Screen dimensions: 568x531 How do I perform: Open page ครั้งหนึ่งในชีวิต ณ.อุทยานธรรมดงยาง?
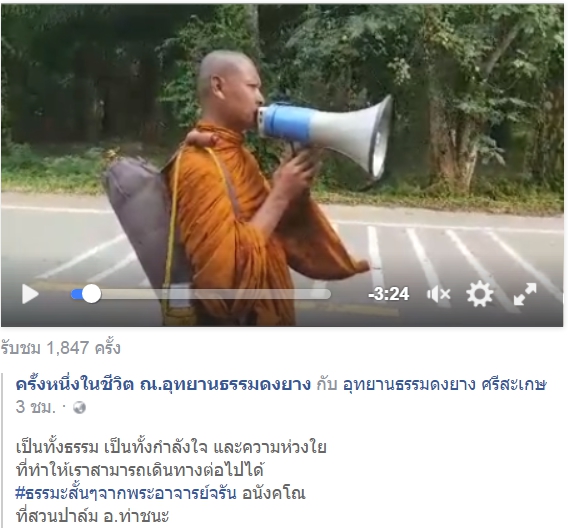coord(163,384)
